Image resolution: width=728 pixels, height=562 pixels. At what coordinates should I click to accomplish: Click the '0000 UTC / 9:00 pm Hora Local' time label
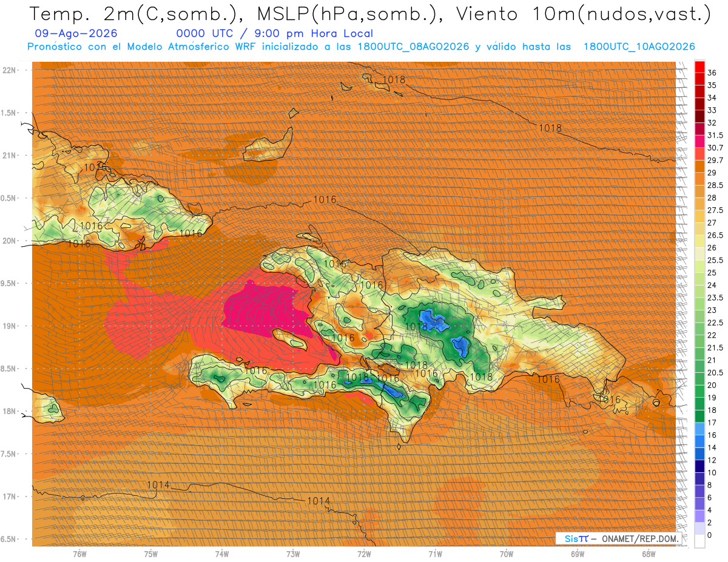pyautogui.click(x=275, y=34)
